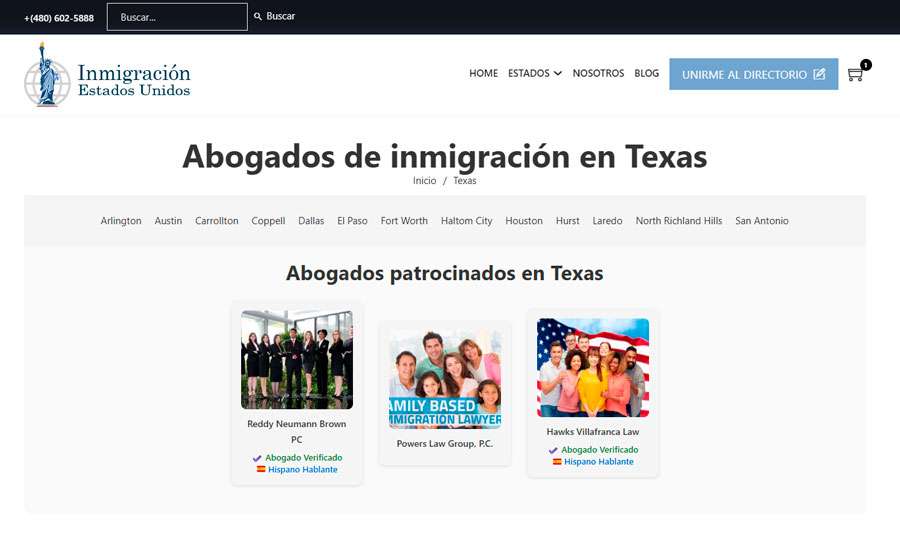Call the phone number in top bar
The image size is (900, 538).
coord(59,17)
